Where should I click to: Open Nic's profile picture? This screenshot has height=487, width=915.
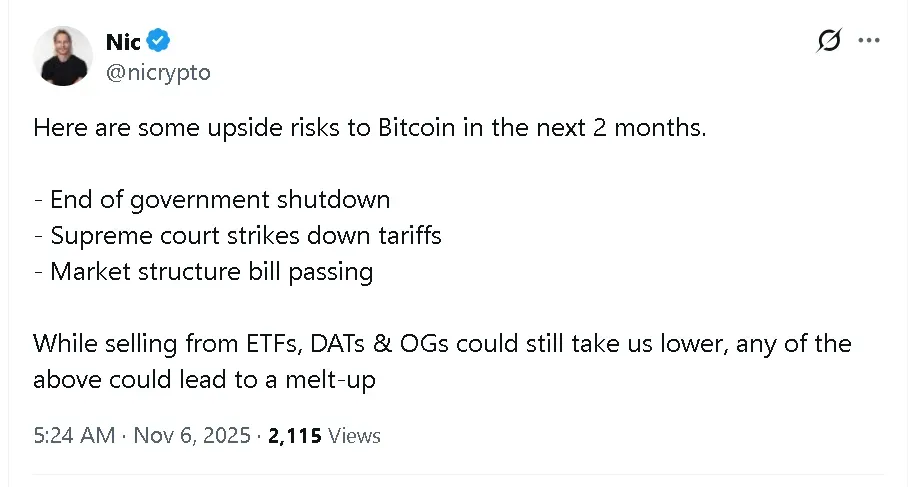click(x=63, y=56)
